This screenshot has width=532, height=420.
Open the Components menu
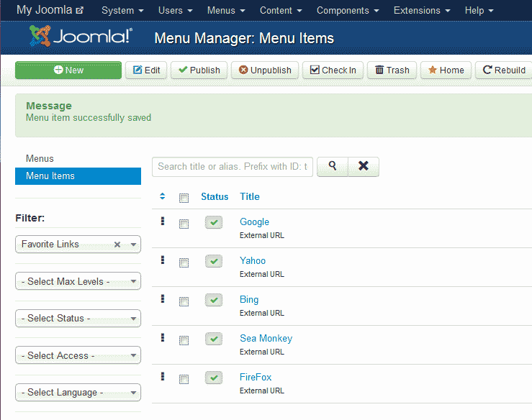point(348,11)
